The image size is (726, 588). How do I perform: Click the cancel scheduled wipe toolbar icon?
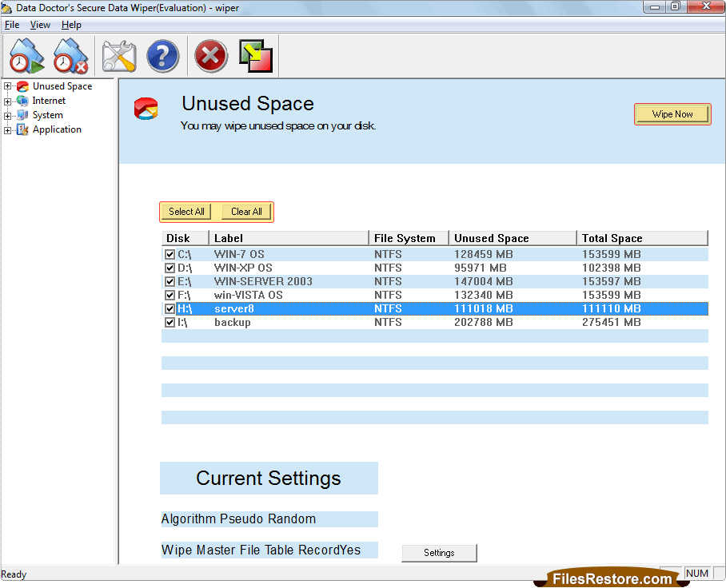click(x=70, y=56)
